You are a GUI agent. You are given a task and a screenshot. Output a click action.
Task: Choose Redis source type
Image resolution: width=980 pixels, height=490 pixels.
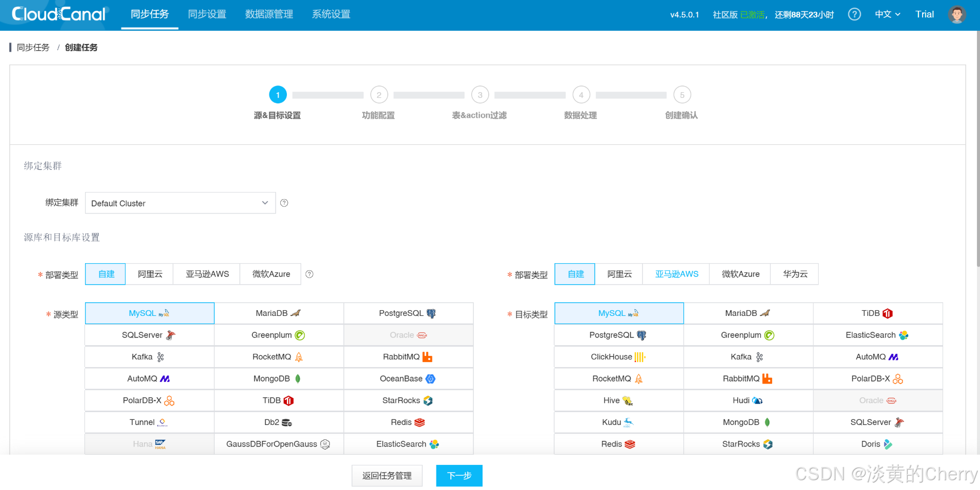(408, 422)
